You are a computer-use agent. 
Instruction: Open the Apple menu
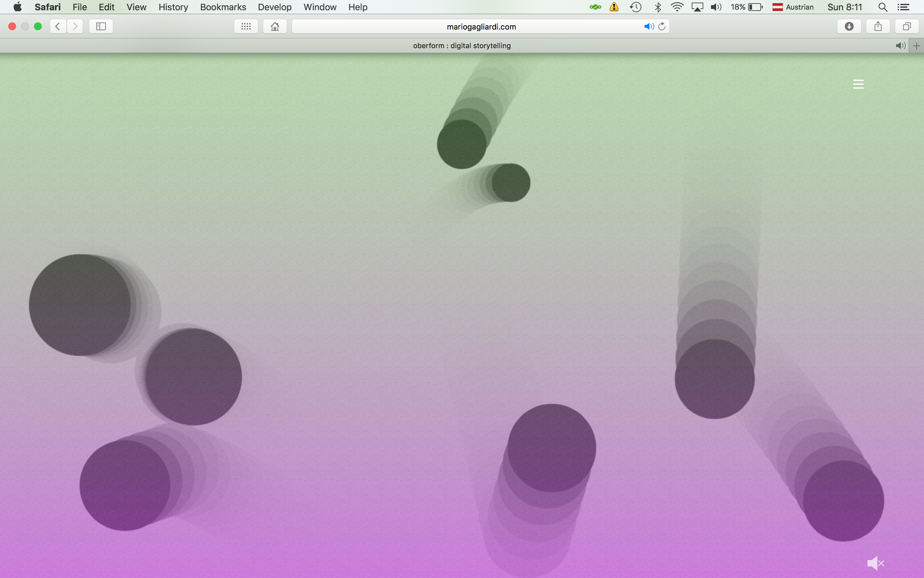(17, 7)
